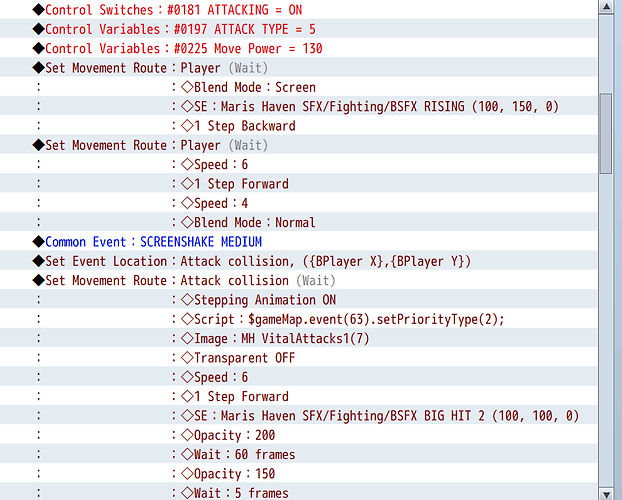
Task: Select the ATTACK TYPE = 5 variable command
Action: click(298, 29)
